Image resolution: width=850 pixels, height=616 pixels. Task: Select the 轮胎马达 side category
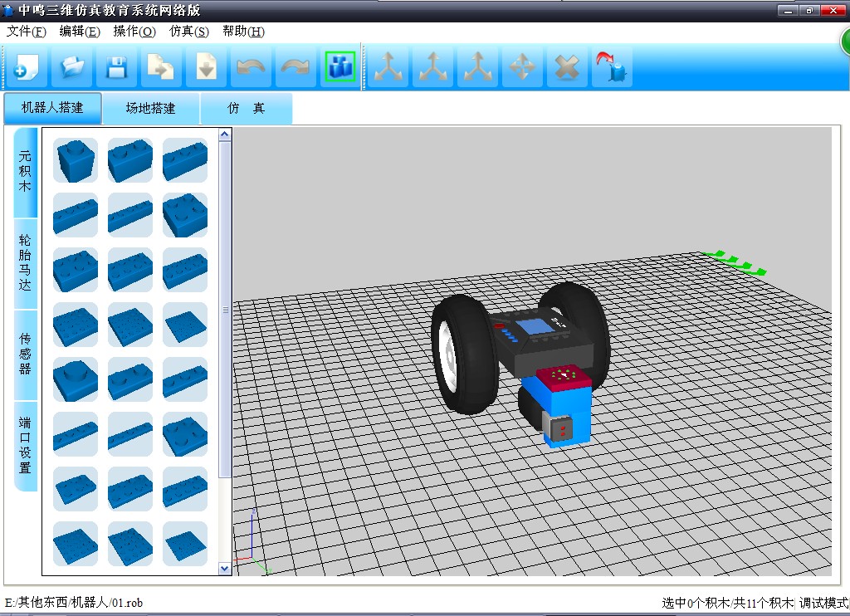pyautogui.click(x=25, y=262)
